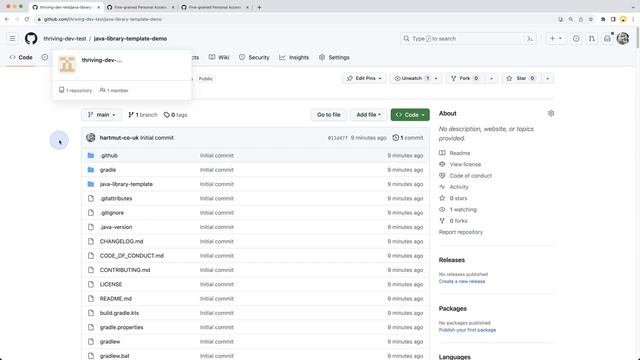Open README.md file
640x360 pixels.
pyautogui.click(x=116, y=298)
